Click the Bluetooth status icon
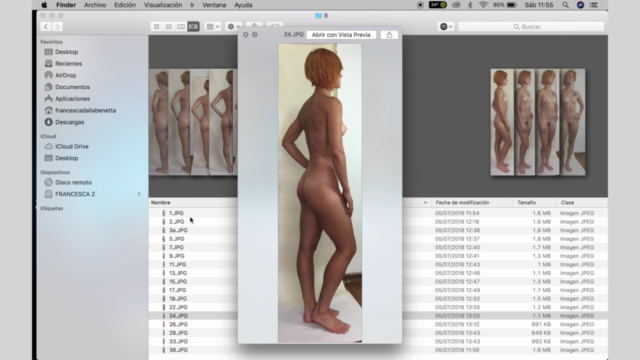640x360 pixels. (470, 5)
